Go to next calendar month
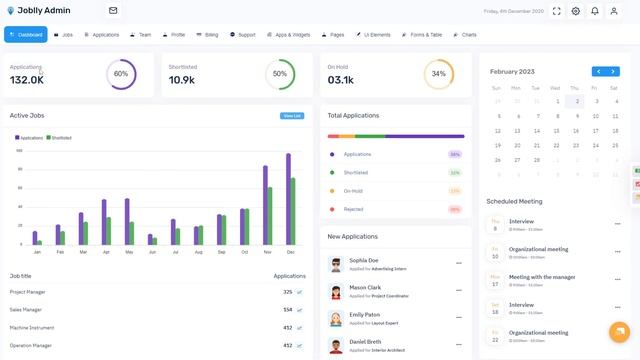Image resolution: width=640 pixels, height=360 pixels. click(613, 71)
